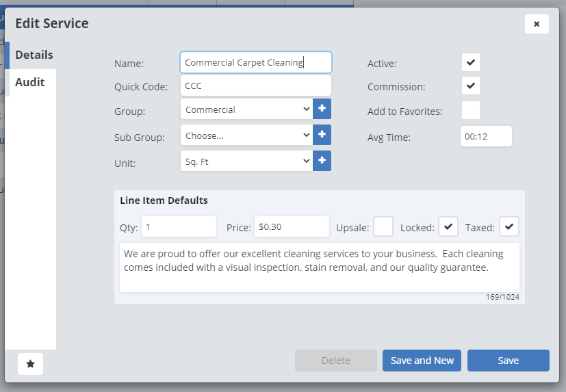
Task: Click the star favorites icon button
Action: [x=30, y=363]
